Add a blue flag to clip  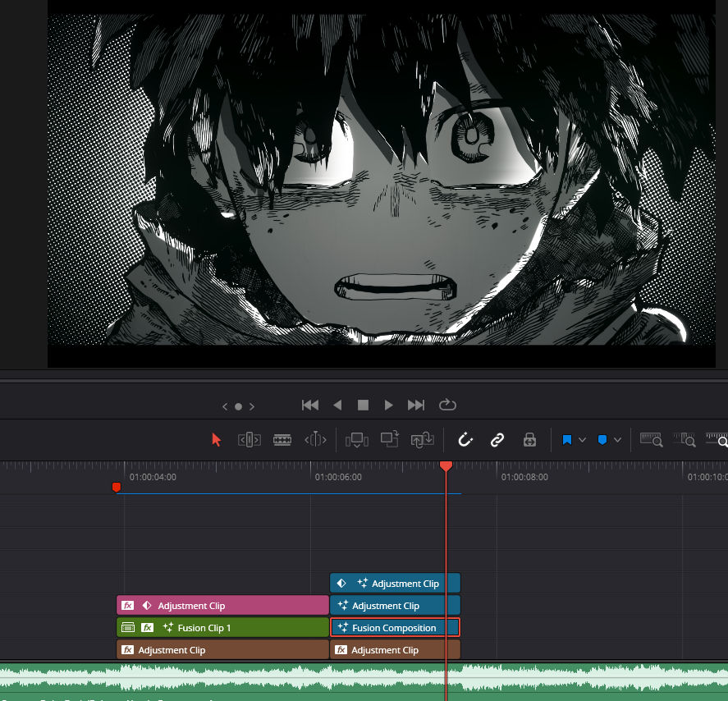click(x=567, y=440)
